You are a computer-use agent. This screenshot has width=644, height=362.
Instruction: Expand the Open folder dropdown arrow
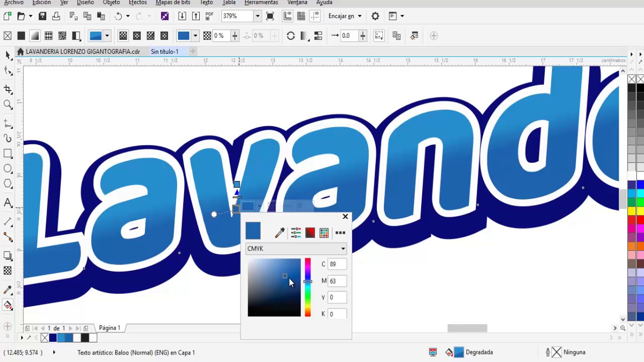pos(30,16)
